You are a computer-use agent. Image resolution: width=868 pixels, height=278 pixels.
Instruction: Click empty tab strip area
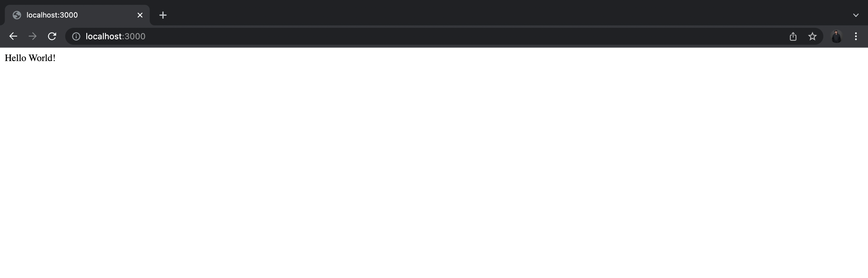506,14
